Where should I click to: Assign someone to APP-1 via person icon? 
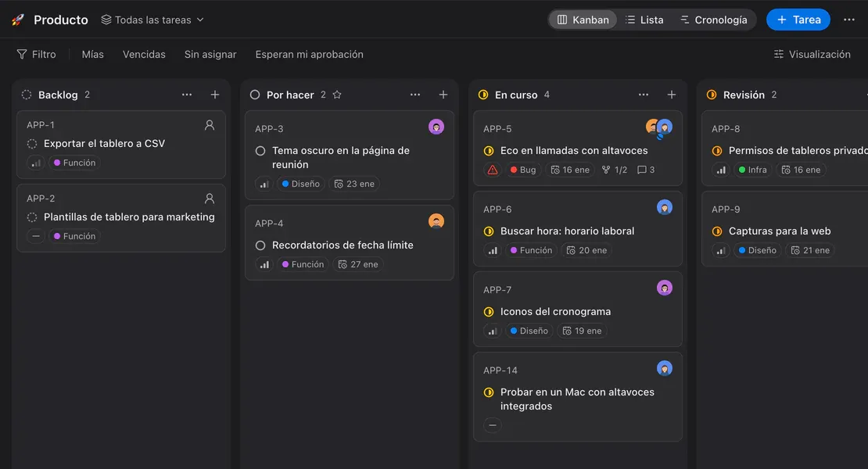(210, 125)
